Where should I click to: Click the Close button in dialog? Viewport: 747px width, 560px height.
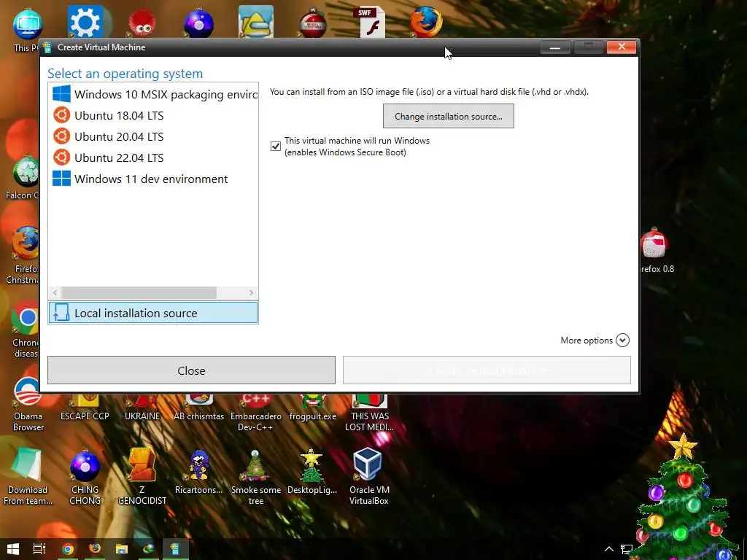pos(191,370)
